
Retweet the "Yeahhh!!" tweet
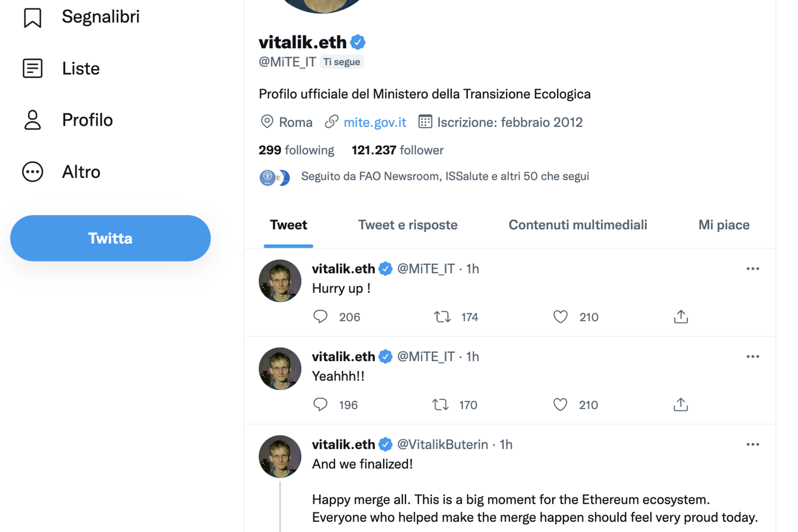440,405
